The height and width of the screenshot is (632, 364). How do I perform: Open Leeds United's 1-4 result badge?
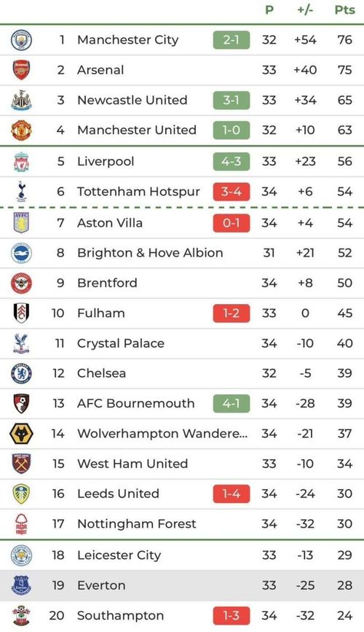tap(232, 493)
